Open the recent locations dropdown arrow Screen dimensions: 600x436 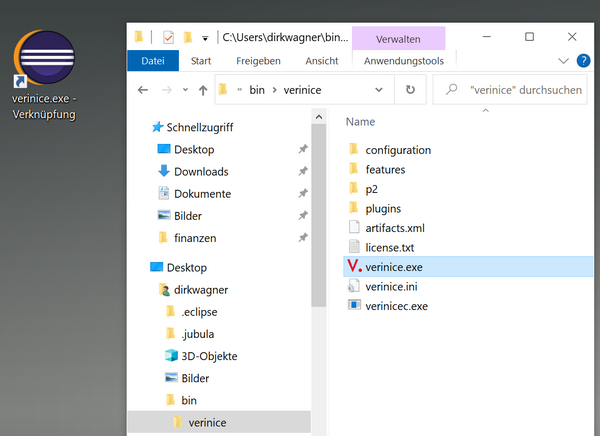click(185, 90)
